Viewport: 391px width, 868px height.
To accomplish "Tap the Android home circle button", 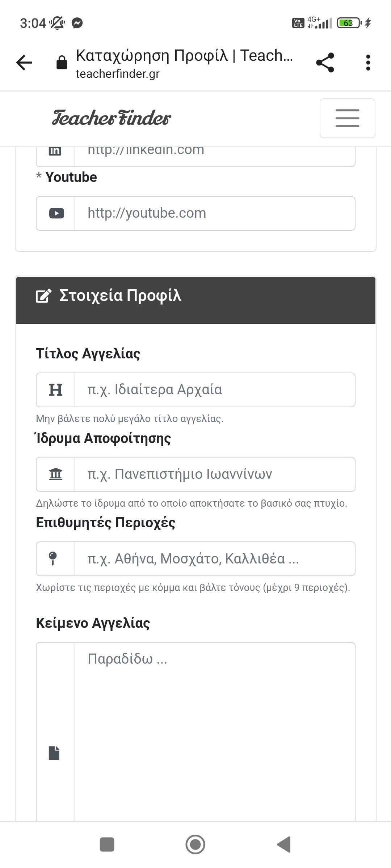I will point(195,844).
